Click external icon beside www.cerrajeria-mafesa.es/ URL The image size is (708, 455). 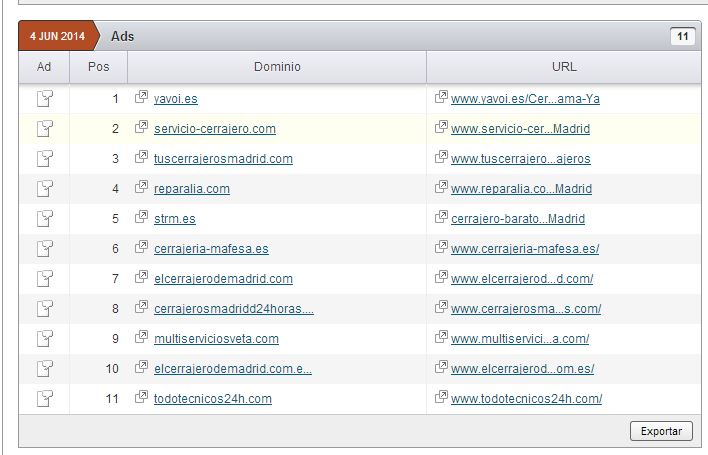point(441,246)
